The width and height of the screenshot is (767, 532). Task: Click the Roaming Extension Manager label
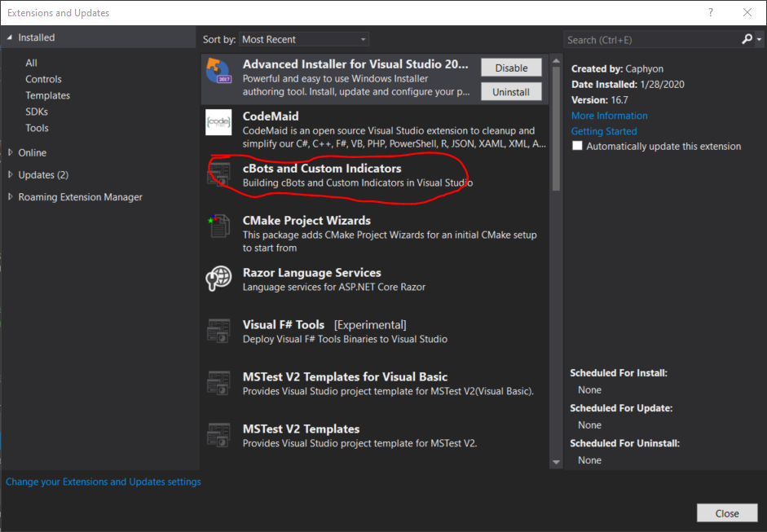click(x=80, y=196)
